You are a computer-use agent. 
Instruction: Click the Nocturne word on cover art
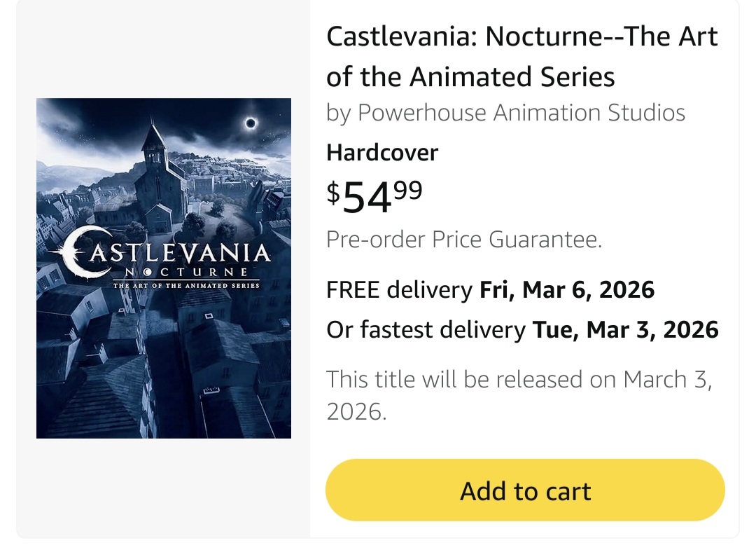click(185, 272)
